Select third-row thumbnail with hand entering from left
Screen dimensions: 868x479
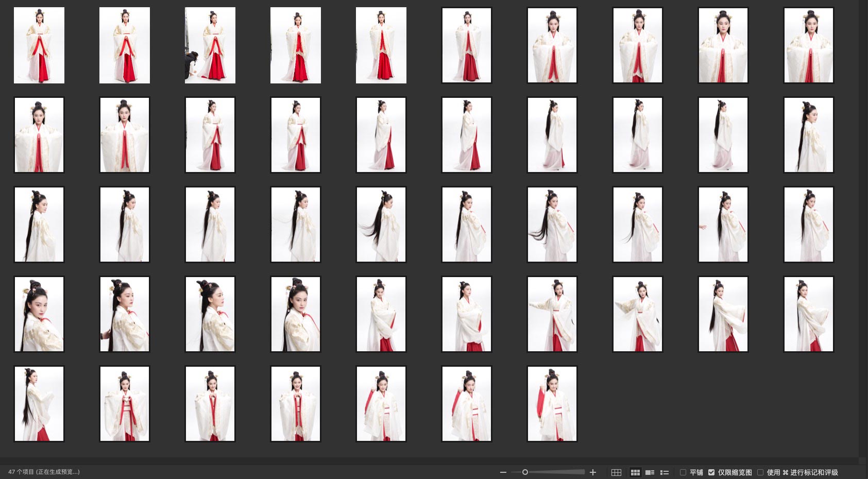pyautogui.click(x=723, y=225)
